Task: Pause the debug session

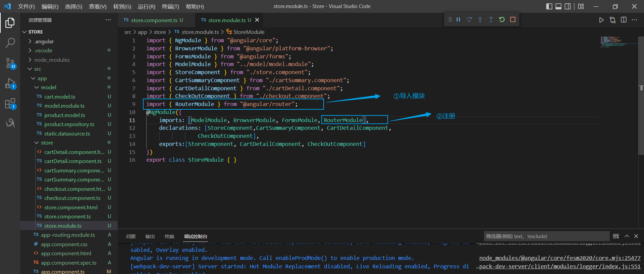Action: tap(458, 20)
